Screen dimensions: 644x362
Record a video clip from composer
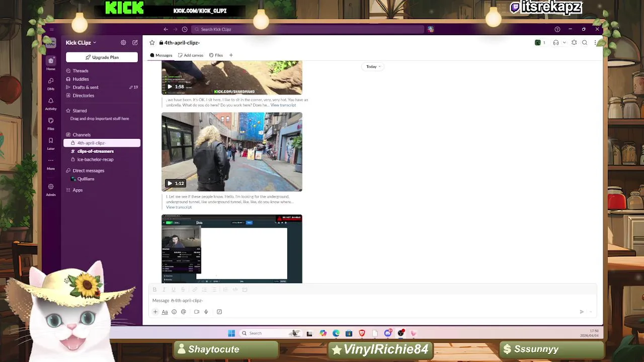tap(197, 312)
